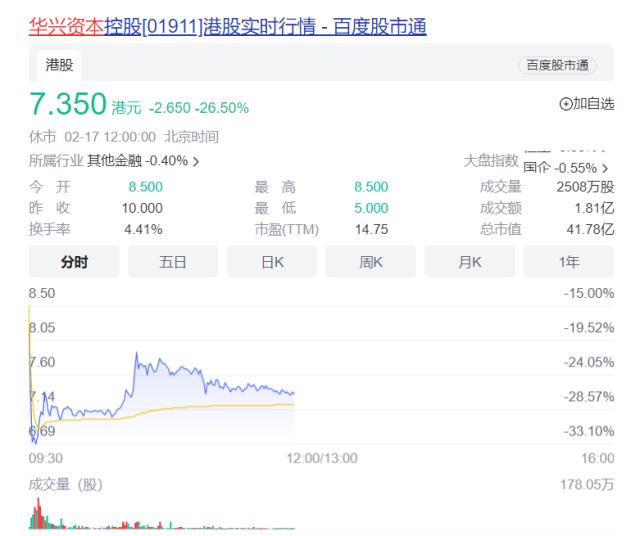Select the 1年 chart range
Screen dimensions: 640x536
pyautogui.click(x=569, y=262)
